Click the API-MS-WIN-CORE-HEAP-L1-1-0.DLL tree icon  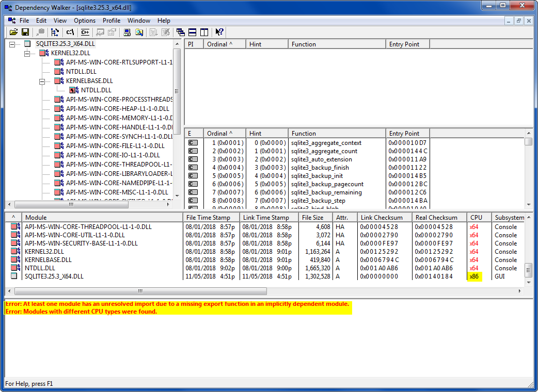click(x=59, y=108)
